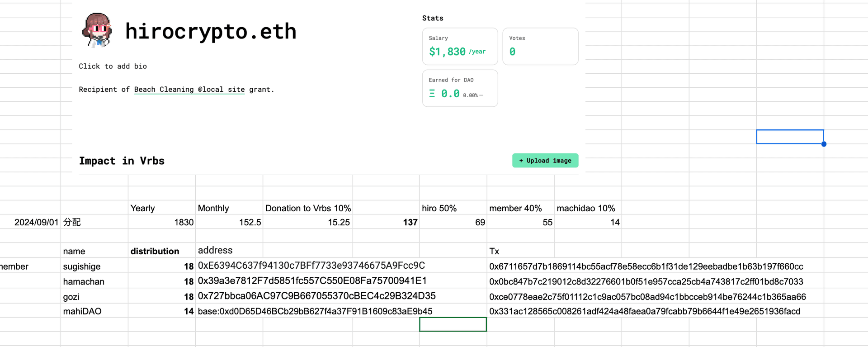Select the bold 137 total cell
868x347 pixels.
pyautogui.click(x=386, y=222)
